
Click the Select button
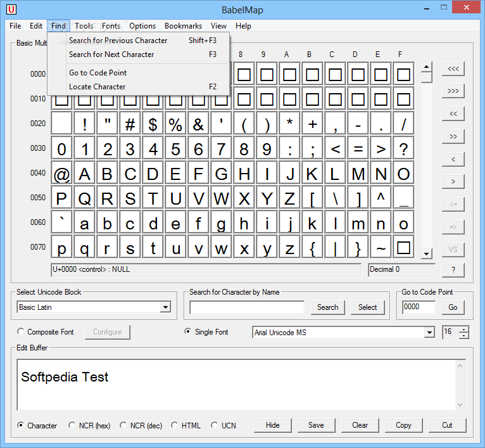point(368,307)
